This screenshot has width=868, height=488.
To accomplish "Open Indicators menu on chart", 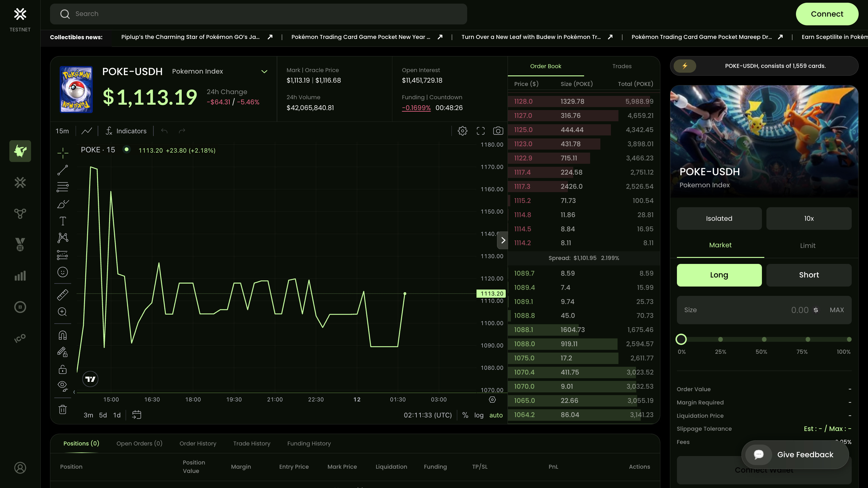I will pos(126,131).
